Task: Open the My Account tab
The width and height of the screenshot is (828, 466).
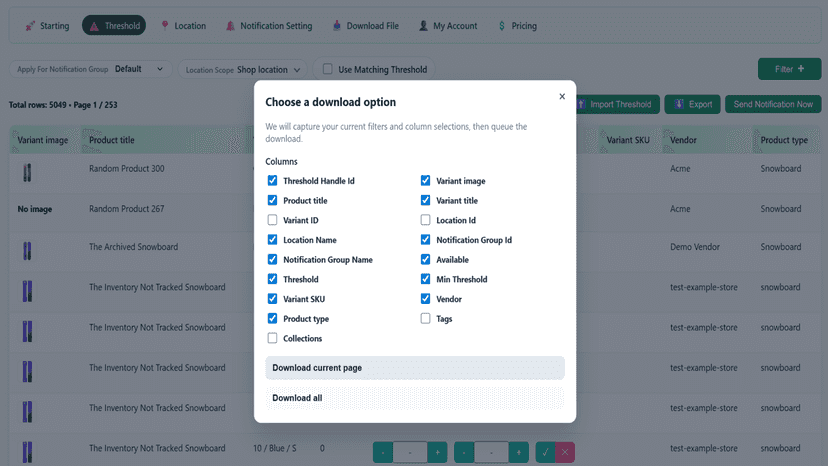Action: point(448,26)
